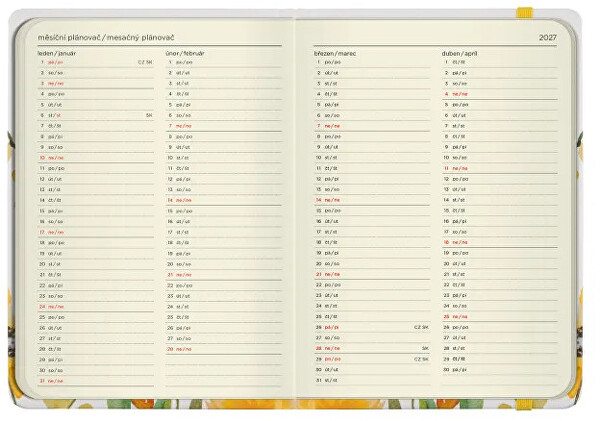600x421 pixels.
Task: Select the "únor / február" month heading
Action: pyautogui.click(x=185, y=54)
